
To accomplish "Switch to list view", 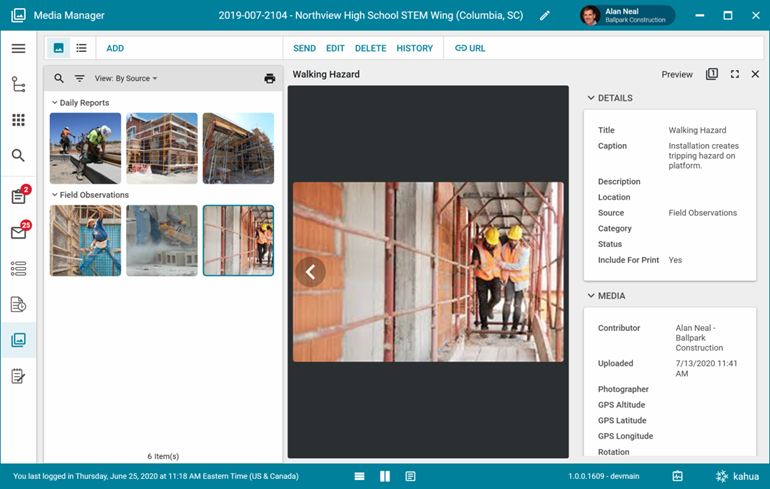I will tap(81, 48).
